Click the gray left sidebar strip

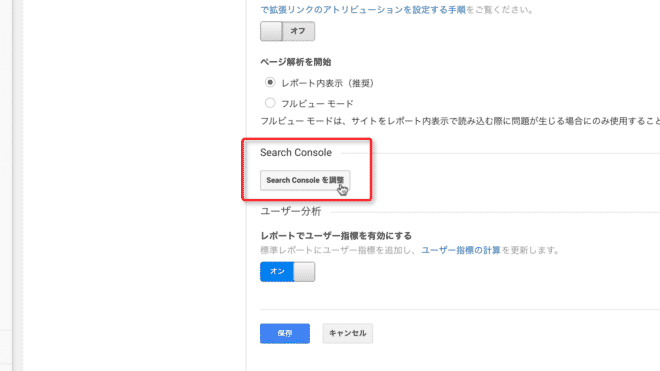pyautogui.click(x=6, y=185)
